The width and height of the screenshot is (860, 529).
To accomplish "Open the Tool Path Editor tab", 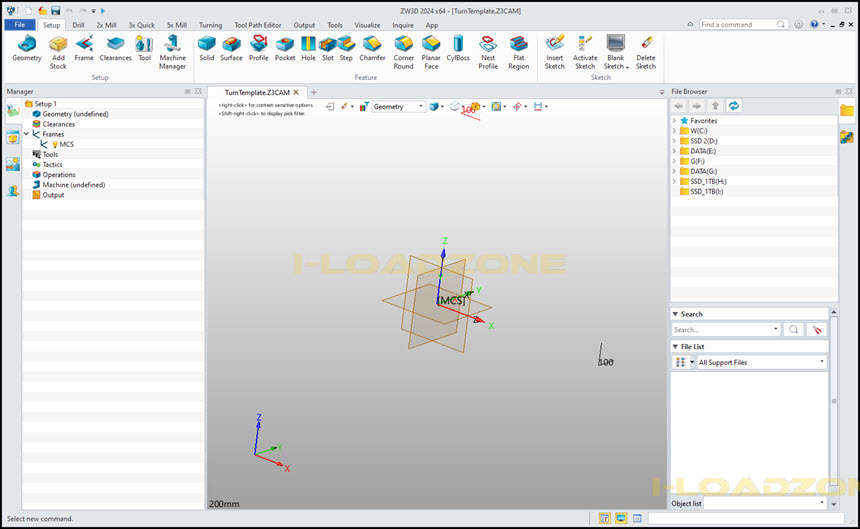I will [258, 25].
